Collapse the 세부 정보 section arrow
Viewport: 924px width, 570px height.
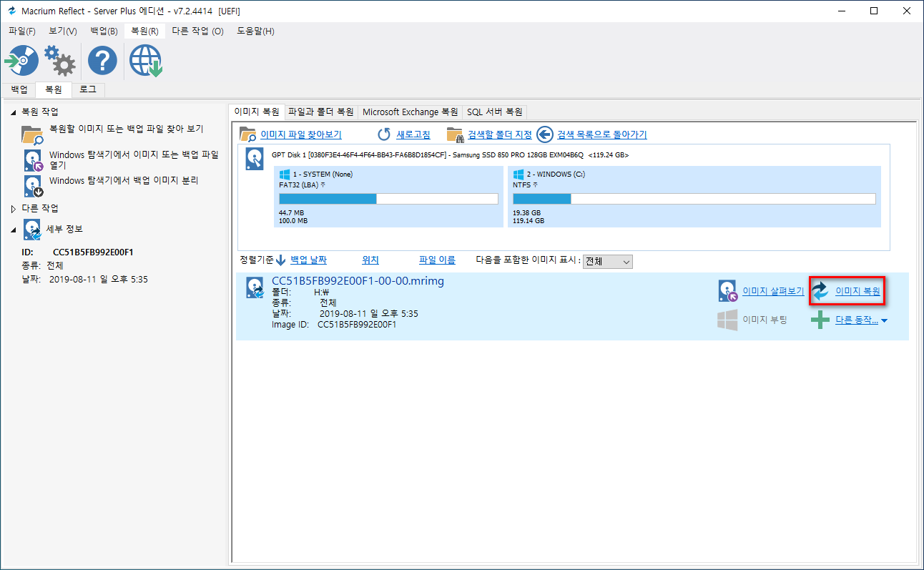(12, 229)
